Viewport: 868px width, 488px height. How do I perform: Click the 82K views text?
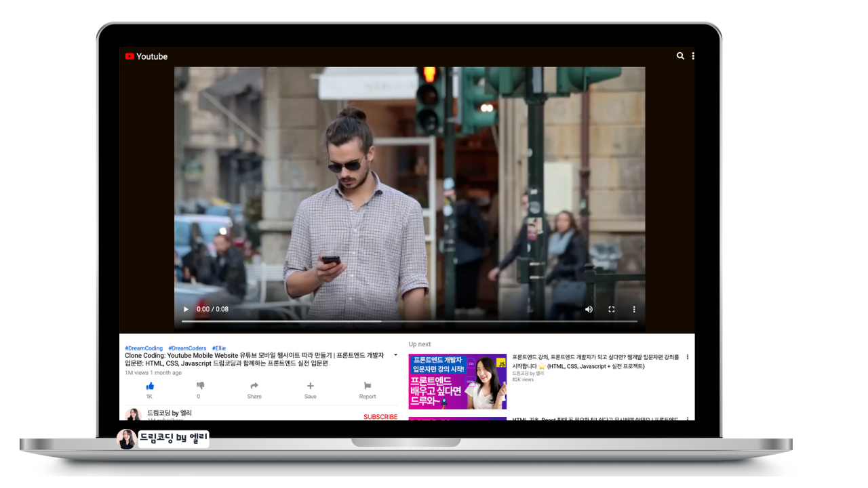(x=523, y=380)
